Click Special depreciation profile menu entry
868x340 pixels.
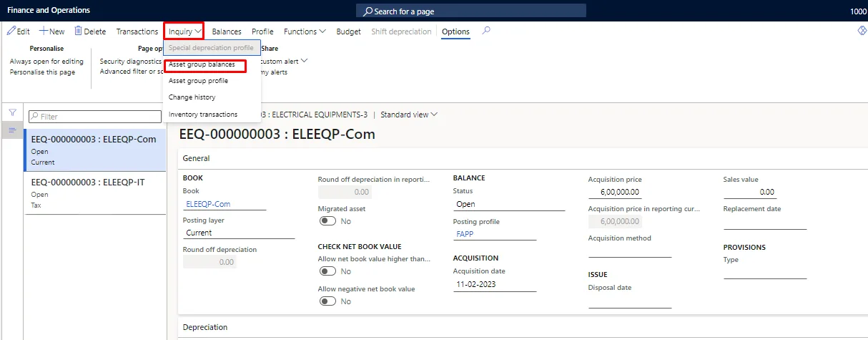[x=212, y=48]
